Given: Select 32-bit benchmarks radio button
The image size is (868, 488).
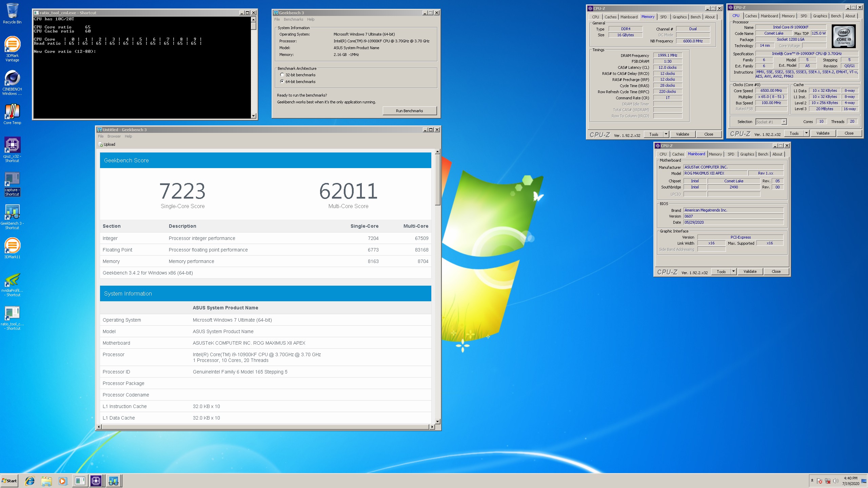Looking at the screenshot, I should point(282,75).
